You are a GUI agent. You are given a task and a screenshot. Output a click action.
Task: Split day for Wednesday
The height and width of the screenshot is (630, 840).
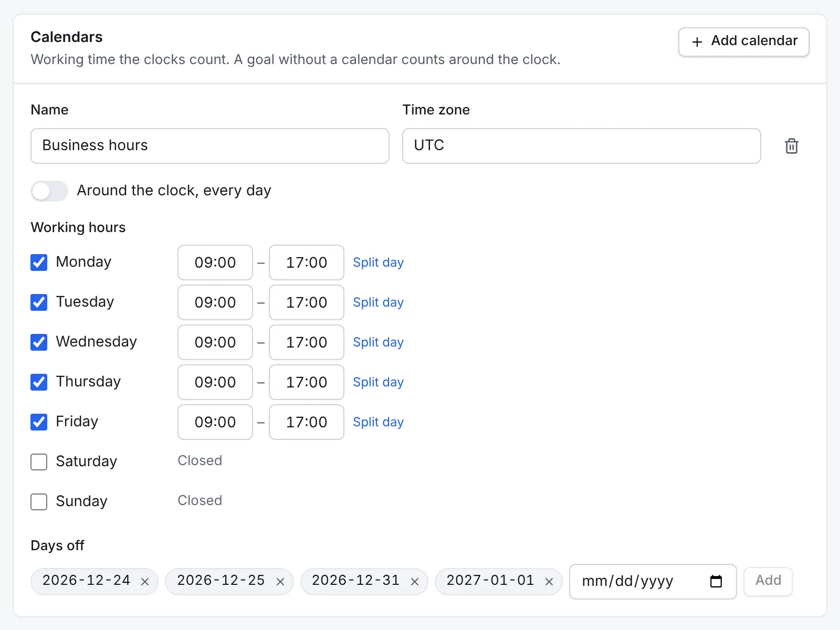pos(378,342)
